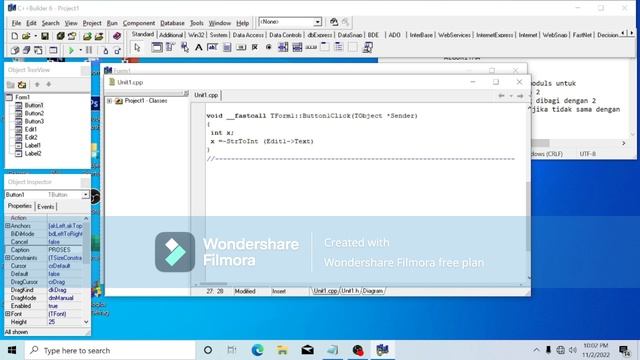This screenshot has width=640, height=360.
Task: Select the MainMenu component in palette
Action: pyautogui.click(x=170, y=47)
